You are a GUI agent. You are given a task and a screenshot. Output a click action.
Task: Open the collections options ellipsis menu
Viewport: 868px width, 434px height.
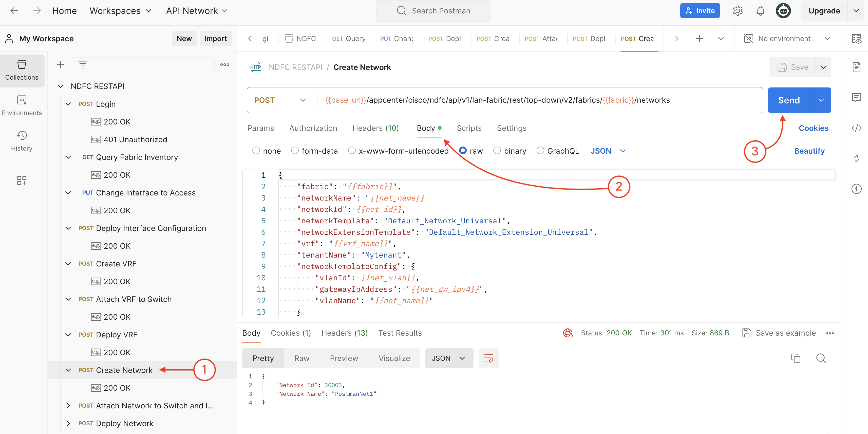click(224, 65)
